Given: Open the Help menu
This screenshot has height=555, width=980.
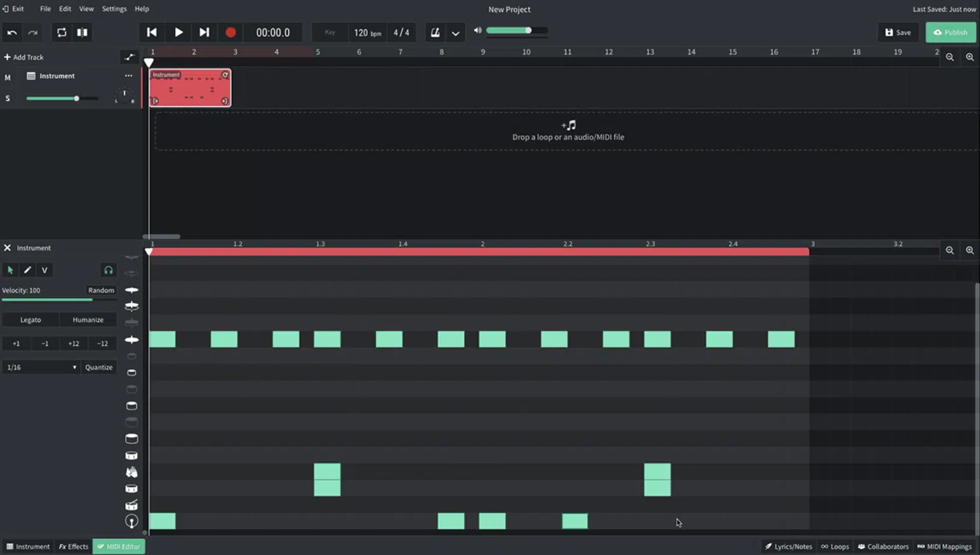Looking at the screenshot, I should click(x=142, y=8).
